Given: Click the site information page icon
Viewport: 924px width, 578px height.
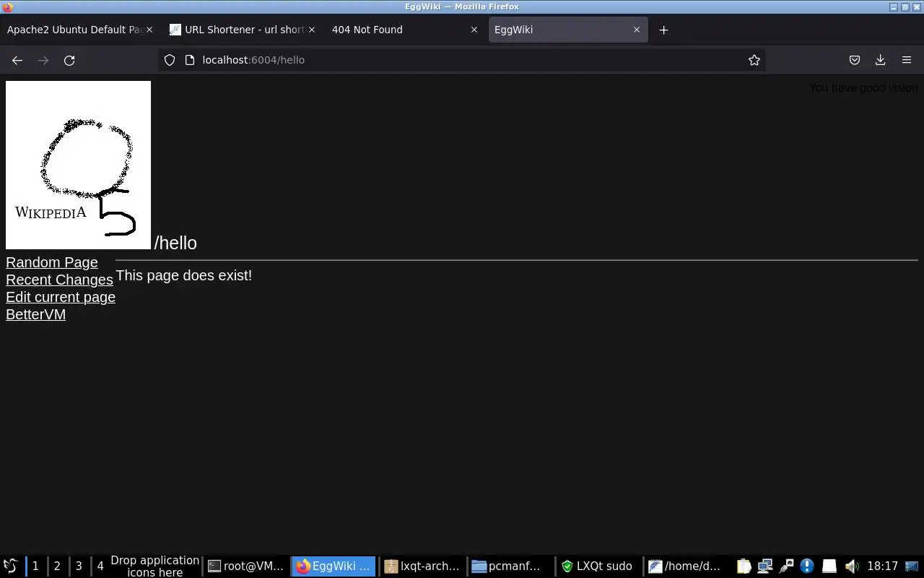Looking at the screenshot, I should 190,60.
